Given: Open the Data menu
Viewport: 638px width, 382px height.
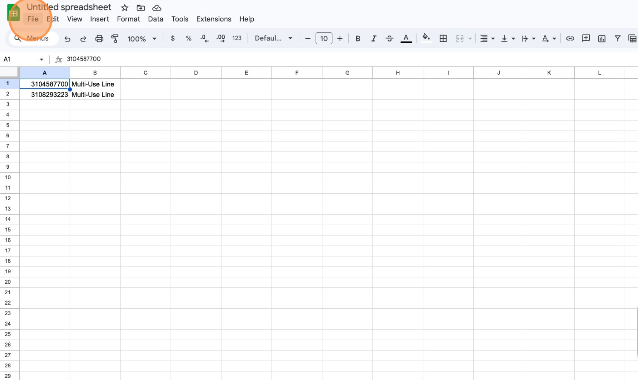Looking at the screenshot, I should pyautogui.click(x=155, y=19).
